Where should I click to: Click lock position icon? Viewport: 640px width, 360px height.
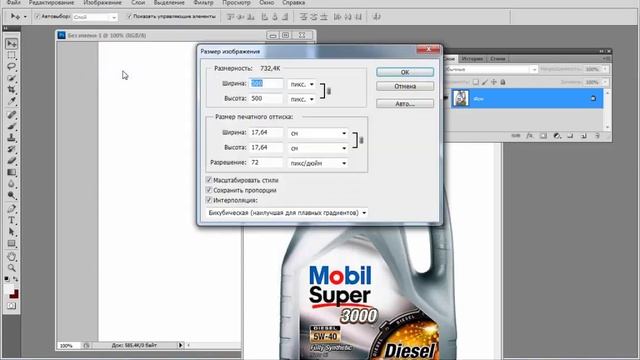coord(493,82)
